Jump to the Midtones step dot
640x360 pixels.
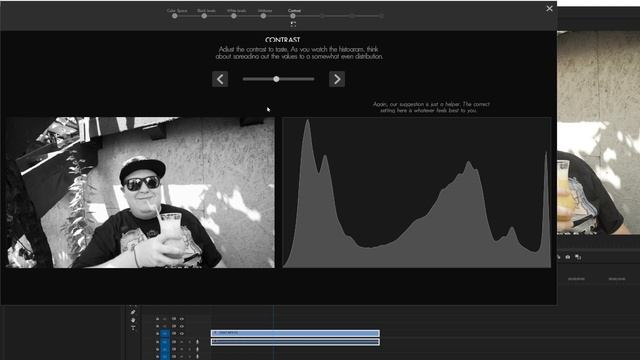click(x=263, y=16)
